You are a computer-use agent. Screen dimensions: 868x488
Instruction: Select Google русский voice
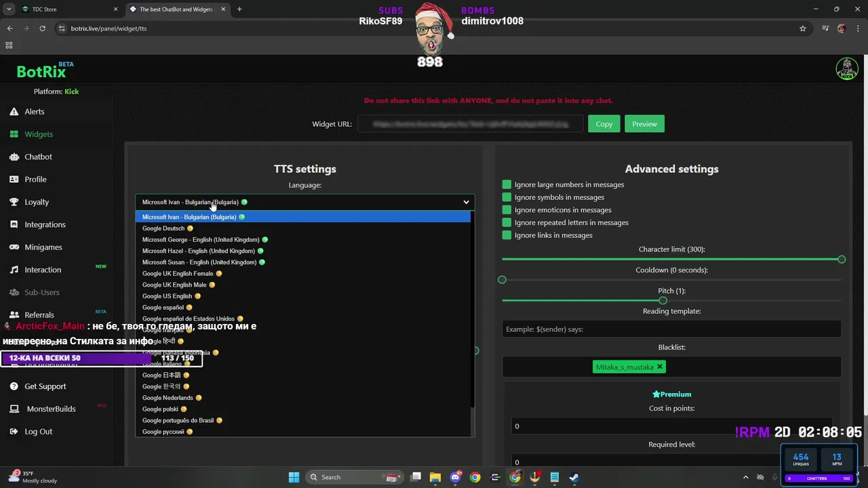click(303, 432)
